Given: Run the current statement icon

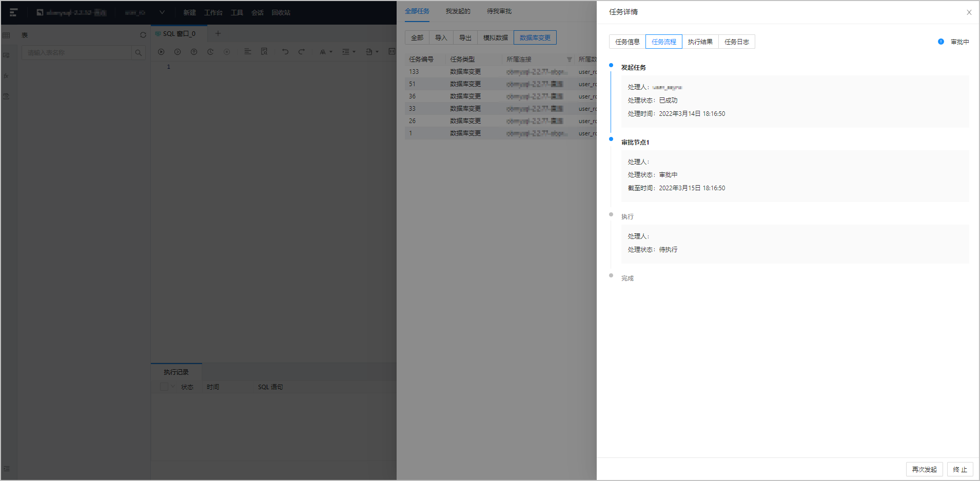Looking at the screenshot, I should tap(178, 52).
